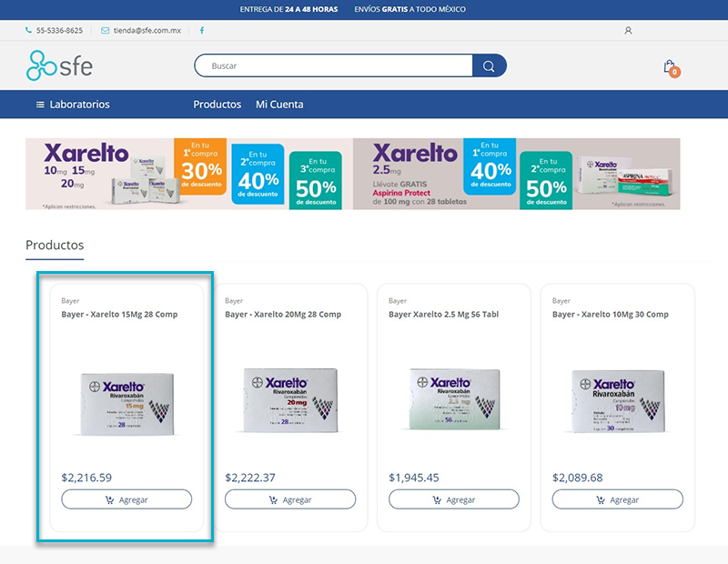Select the Productos section tab
The width and height of the screenshot is (728, 564).
(x=55, y=245)
